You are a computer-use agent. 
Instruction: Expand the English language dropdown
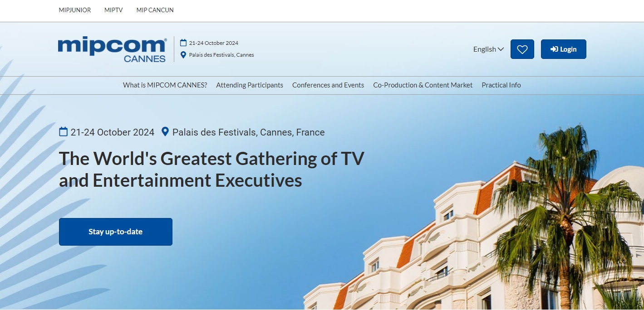pyautogui.click(x=488, y=49)
